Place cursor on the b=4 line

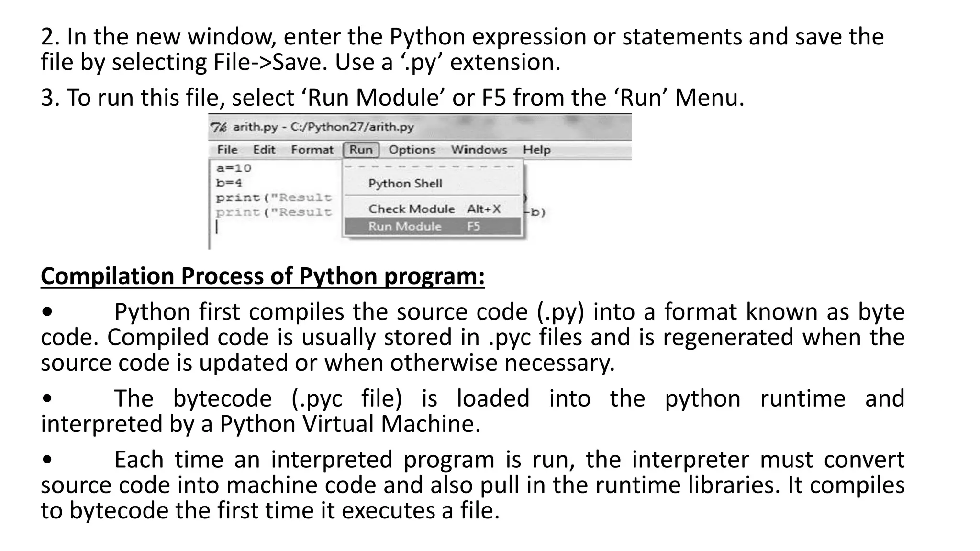tap(229, 183)
